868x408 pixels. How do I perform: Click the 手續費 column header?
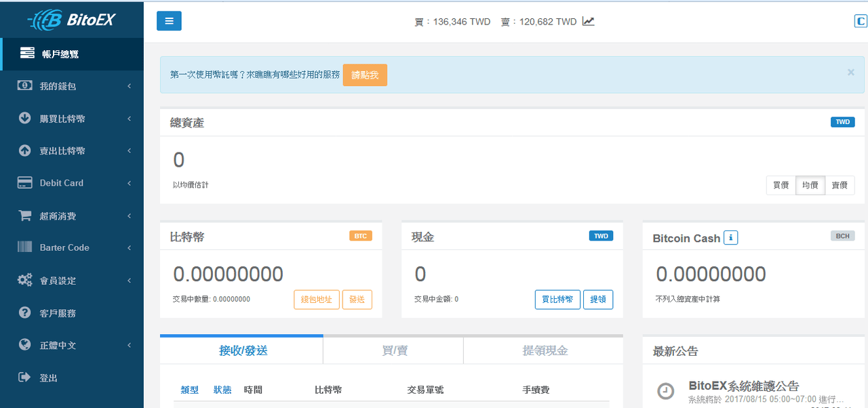(536, 390)
